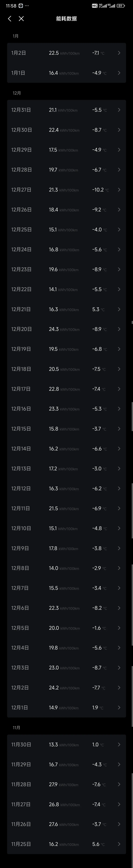Open 12月1日 row chevron
Image resolution: width=133 pixels, height=868 pixels.
point(119,708)
